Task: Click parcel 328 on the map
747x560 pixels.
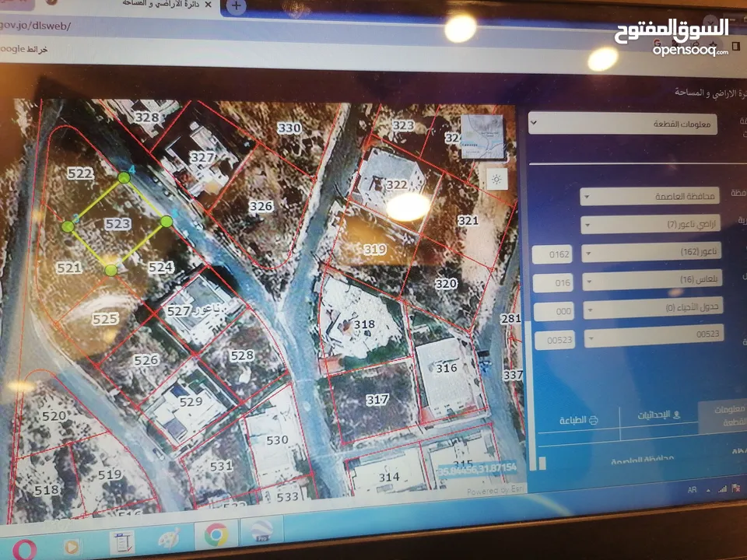Action: tap(146, 117)
